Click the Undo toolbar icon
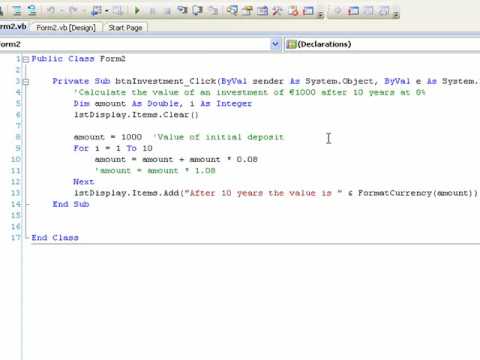The height and width of the screenshot is (360, 480). (51, 11)
